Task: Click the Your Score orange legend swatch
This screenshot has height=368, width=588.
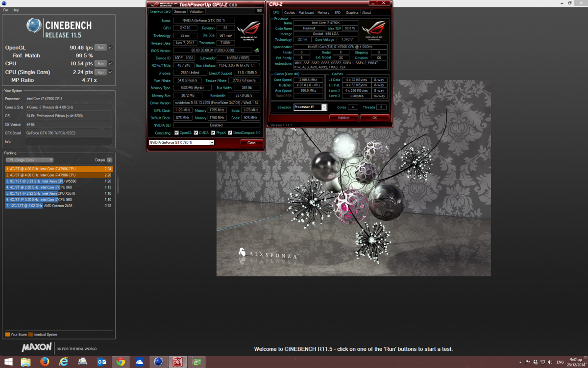Action: pos(7,335)
